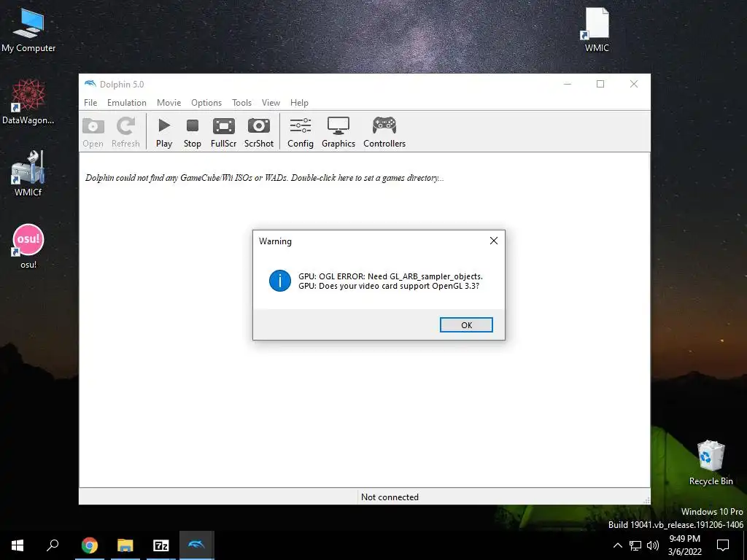Select the My Computer desktop icon
The height and width of the screenshot is (560, 747).
coord(28,29)
